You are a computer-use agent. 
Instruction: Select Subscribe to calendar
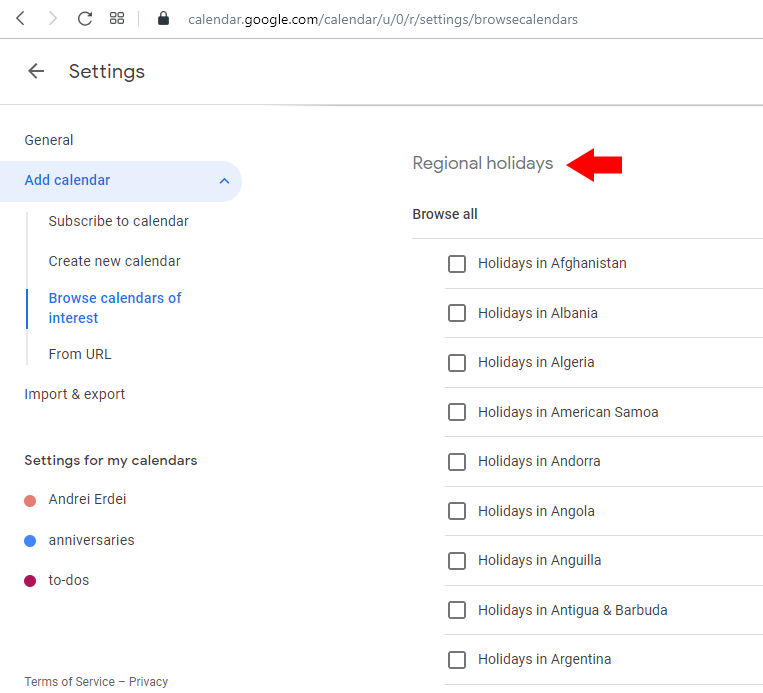click(118, 221)
